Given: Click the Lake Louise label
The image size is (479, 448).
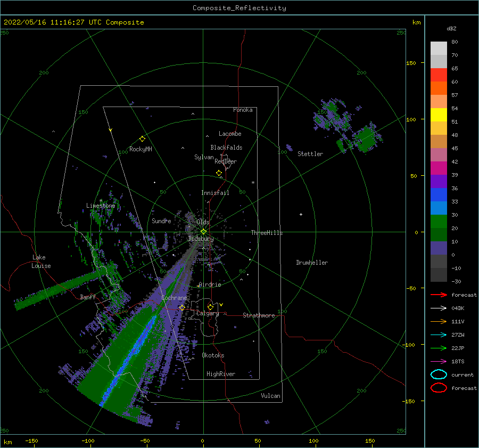Looking at the screenshot, I should (x=41, y=262).
